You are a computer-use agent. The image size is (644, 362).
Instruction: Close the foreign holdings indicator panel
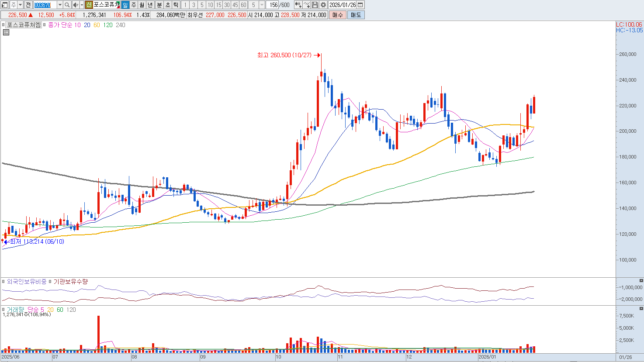pyautogui.click(x=641, y=280)
